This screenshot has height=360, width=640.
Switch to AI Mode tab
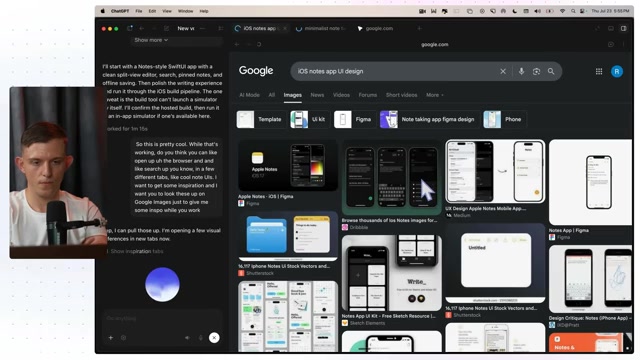point(249,95)
